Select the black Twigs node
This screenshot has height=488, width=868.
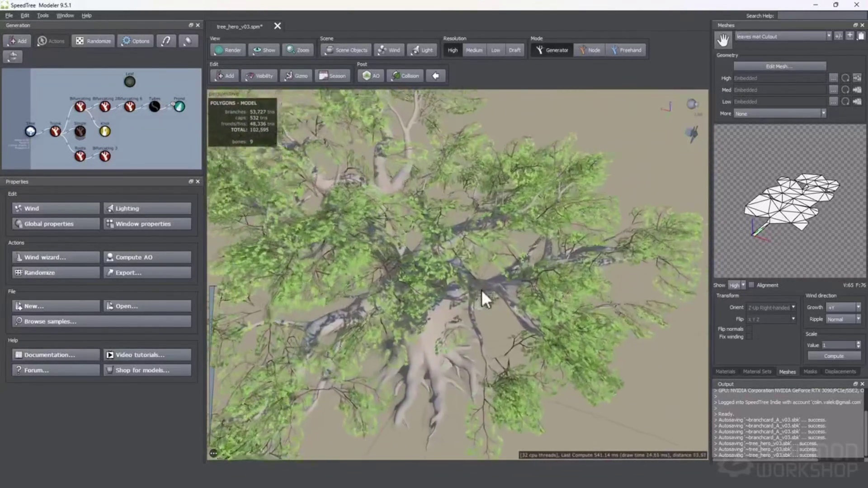click(x=155, y=107)
